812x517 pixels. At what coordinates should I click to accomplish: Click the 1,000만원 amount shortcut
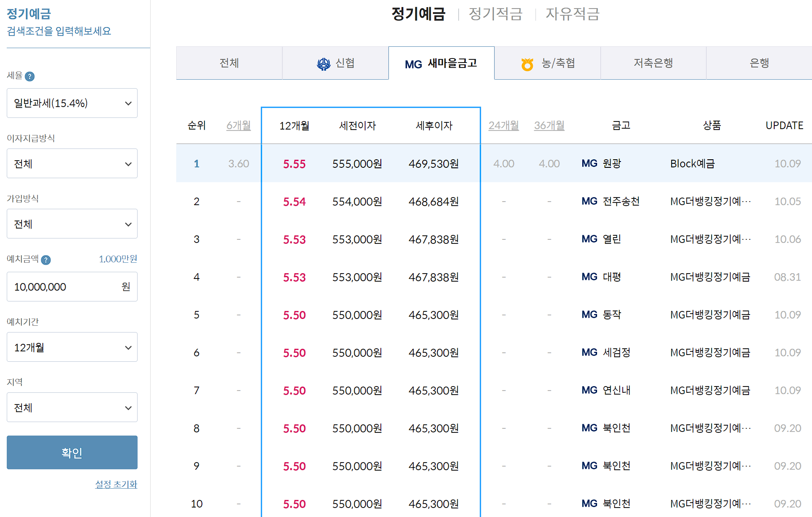pos(118,259)
